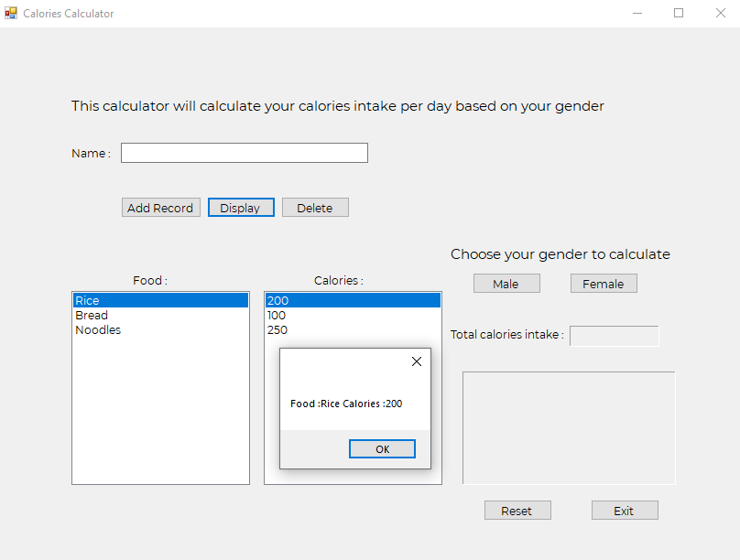
Task: Click the 'Total calories intake :' label
Action: 507,335
